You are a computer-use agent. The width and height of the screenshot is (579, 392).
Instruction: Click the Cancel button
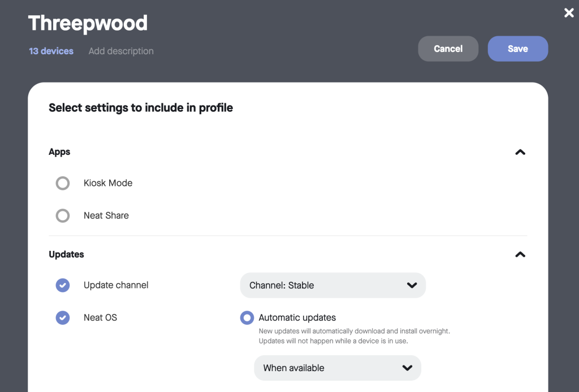pyautogui.click(x=448, y=49)
